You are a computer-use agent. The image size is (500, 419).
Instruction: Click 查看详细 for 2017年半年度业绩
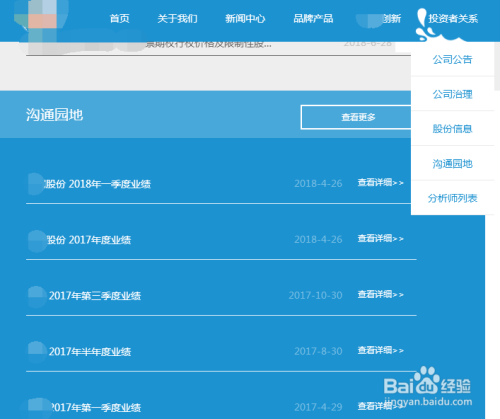point(380,351)
